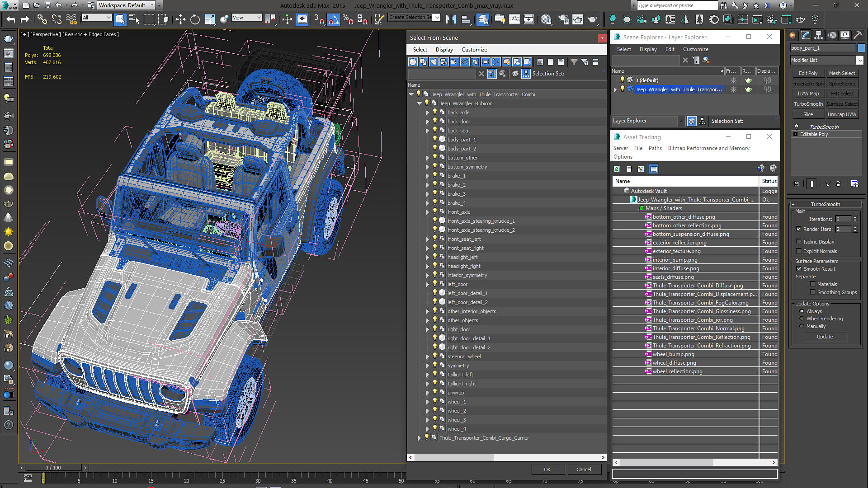Viewport: 868px width, 488px height.
Task: Open the Material Editor icon
Action: pyautogui.click(x=547, y=19)
